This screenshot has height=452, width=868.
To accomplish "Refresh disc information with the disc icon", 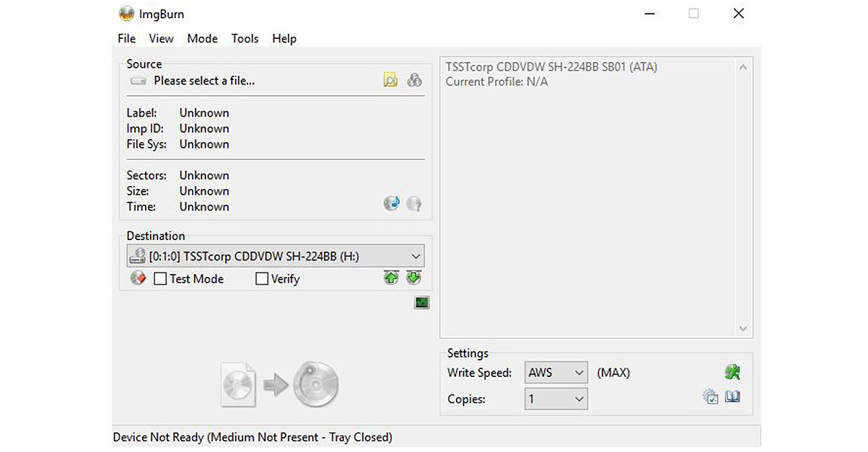I will pos(391,203).
